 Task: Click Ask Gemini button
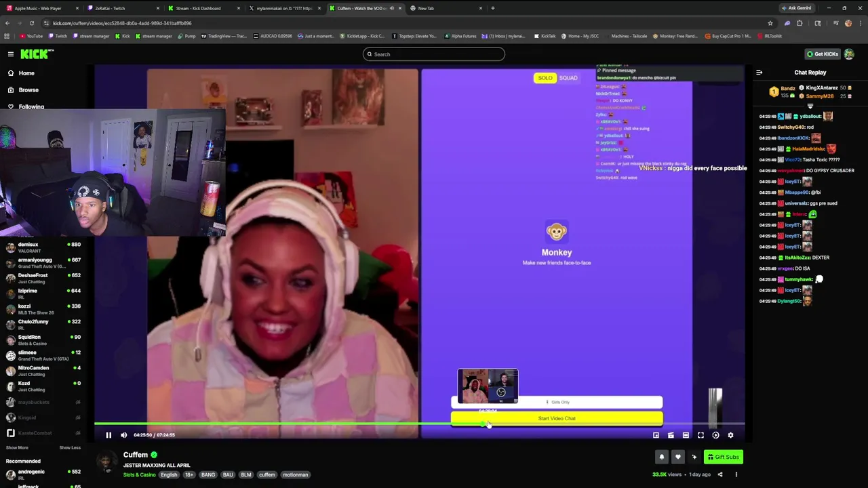(796, 8)
